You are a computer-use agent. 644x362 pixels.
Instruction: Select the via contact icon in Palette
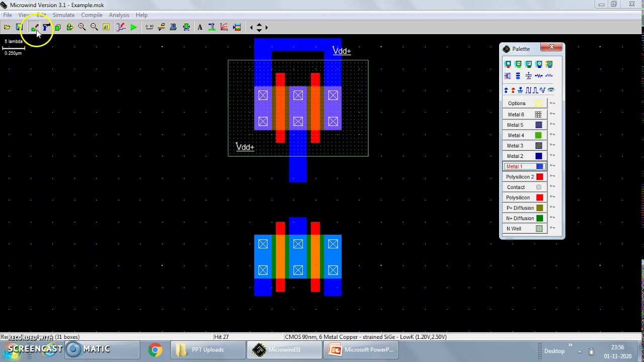coord(539,64)
